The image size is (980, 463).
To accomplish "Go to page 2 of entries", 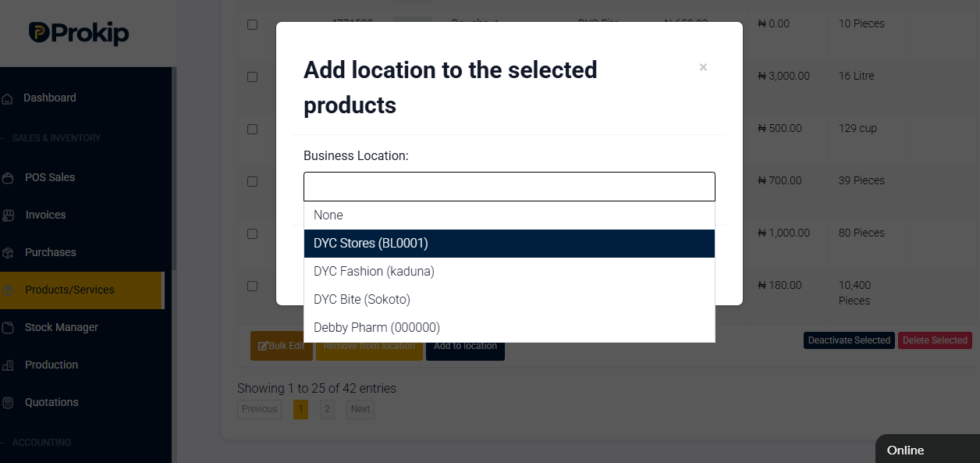I will [x=327, y=409].
